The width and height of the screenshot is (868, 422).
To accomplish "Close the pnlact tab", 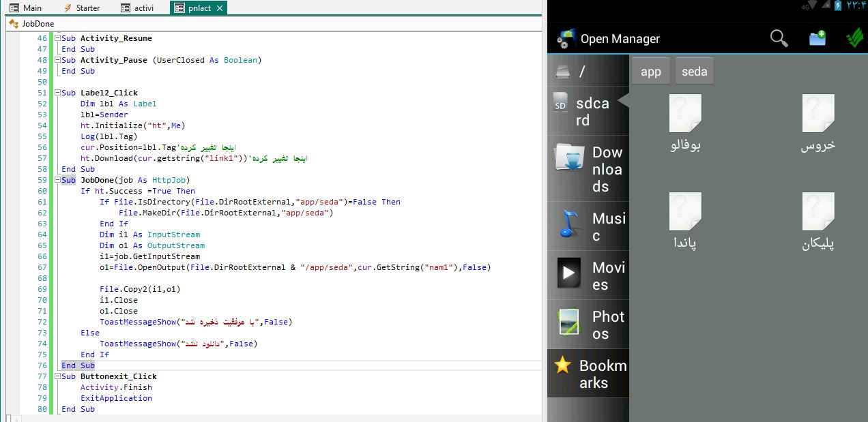I will (219, 8).
